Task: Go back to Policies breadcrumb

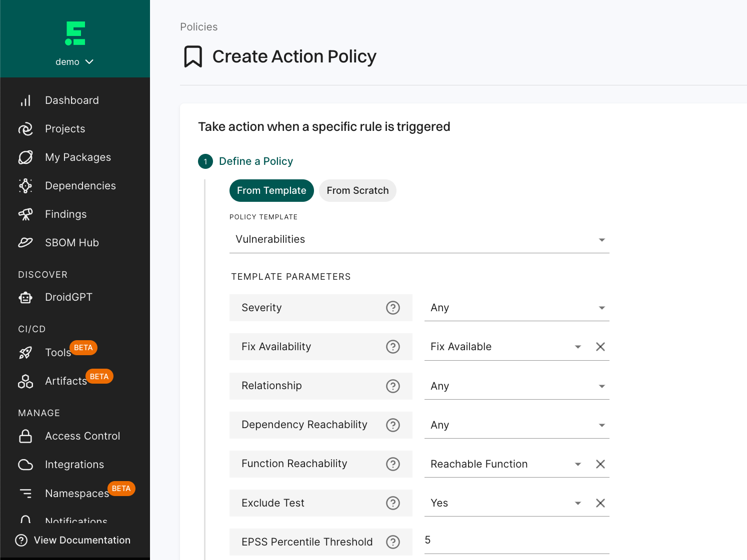Action: point(199,27)
